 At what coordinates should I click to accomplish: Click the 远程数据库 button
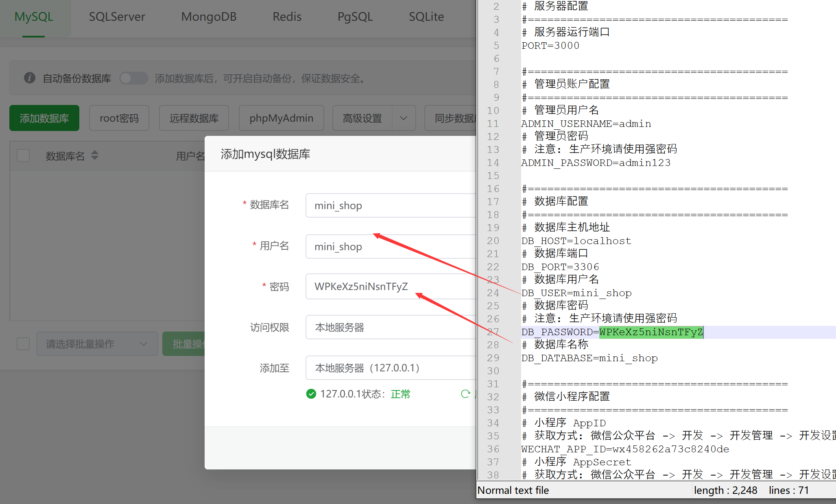194,118
